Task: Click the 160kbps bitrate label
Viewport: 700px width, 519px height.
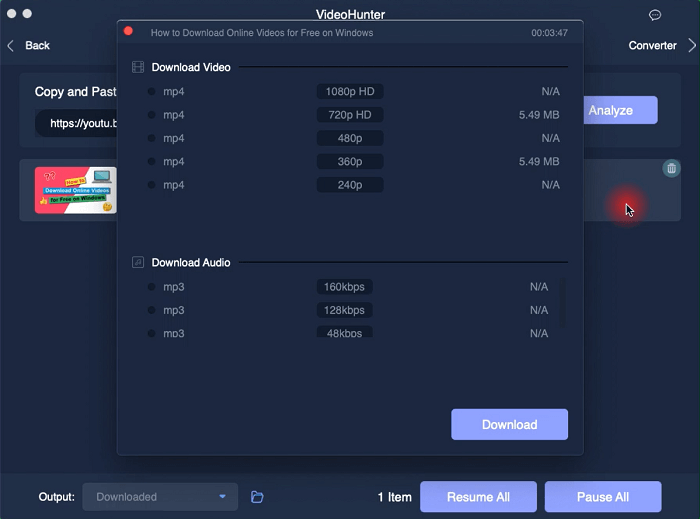Action: pyautogui.click(x=344, y=287)
